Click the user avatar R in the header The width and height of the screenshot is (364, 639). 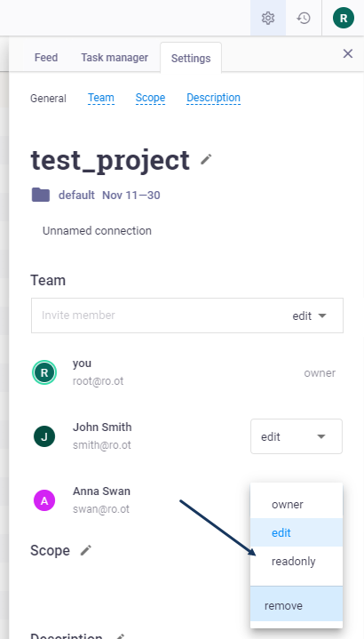coord(344,18)
